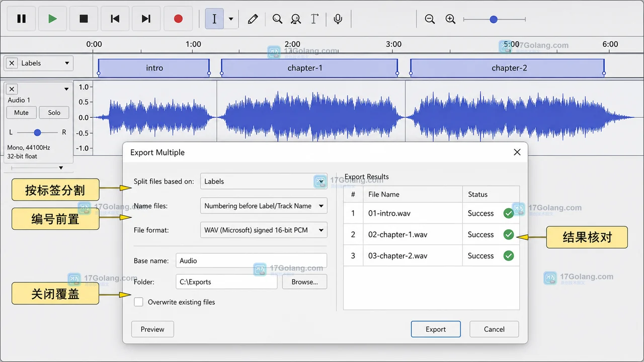Solo the Audio 1 track

coord(54,113)
